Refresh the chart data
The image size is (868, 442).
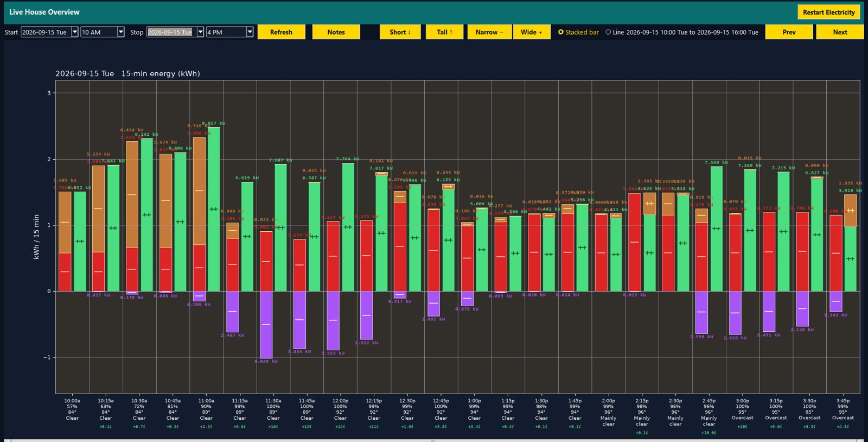[x=281, y=32]
